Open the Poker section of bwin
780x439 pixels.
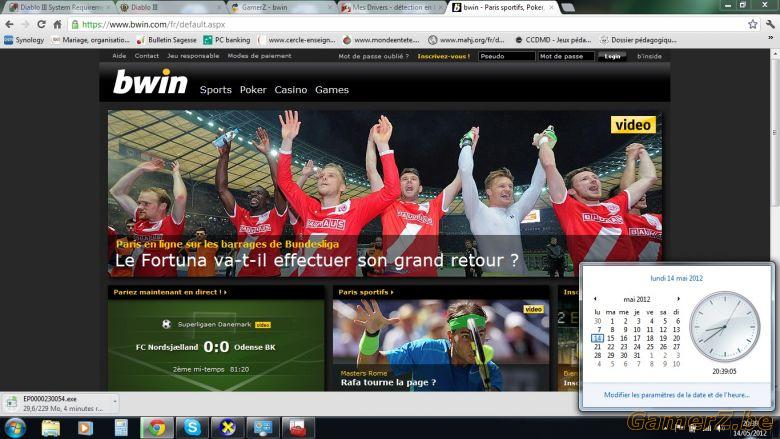click(253, 90)
